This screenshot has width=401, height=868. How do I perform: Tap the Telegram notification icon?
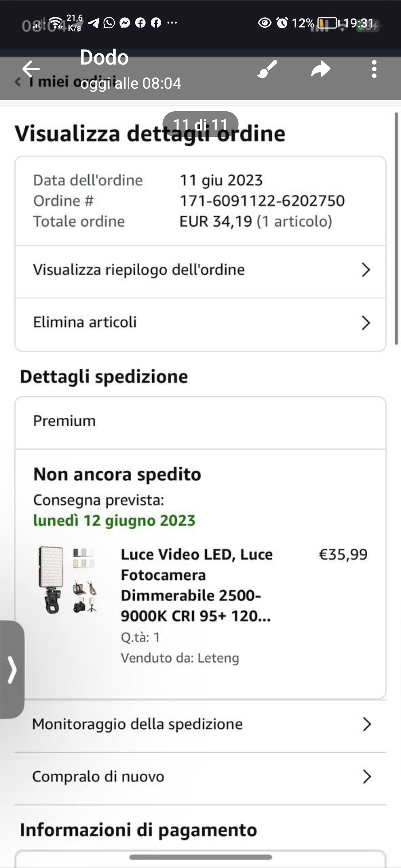click(94, 23)
